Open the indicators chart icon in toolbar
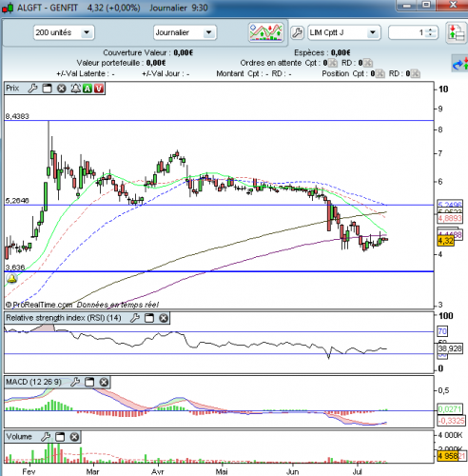Screen dimensions: 468x476 (266, 32)
